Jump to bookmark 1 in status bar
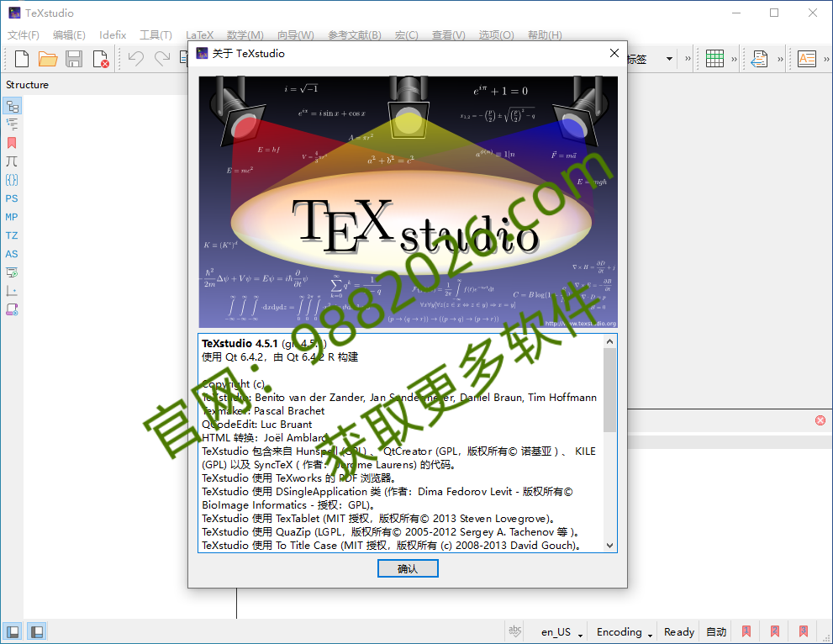Viewport: 833px width, 644px height. click(x=746, y=631)
